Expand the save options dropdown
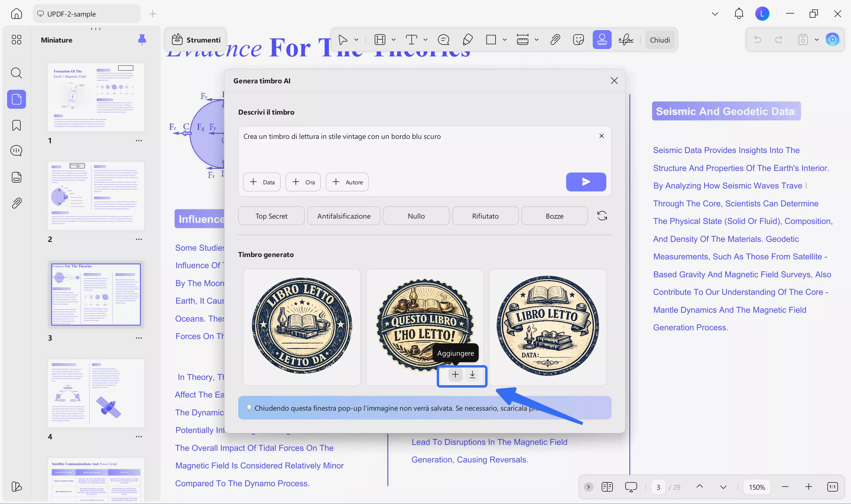Image resolution: width=851 pixels, height=504 pixels. (x=817, y=39)
